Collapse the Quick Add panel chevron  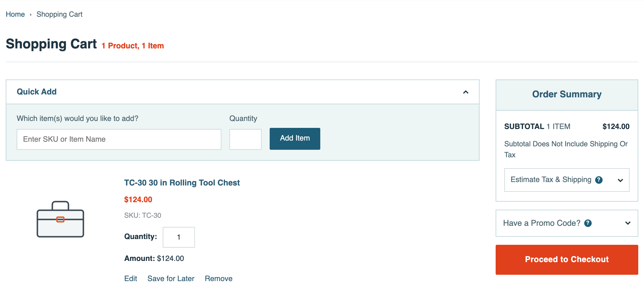[x=466, y=92]
